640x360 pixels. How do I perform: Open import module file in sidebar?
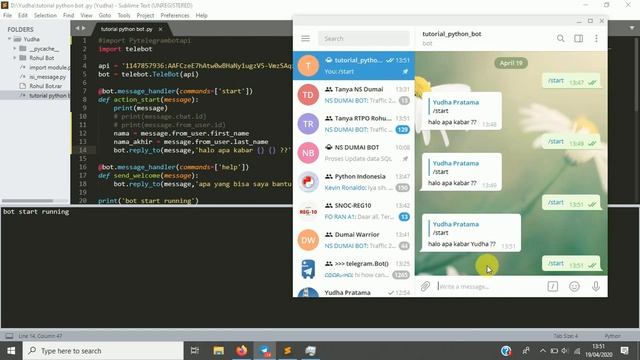[x=49, y=67]
